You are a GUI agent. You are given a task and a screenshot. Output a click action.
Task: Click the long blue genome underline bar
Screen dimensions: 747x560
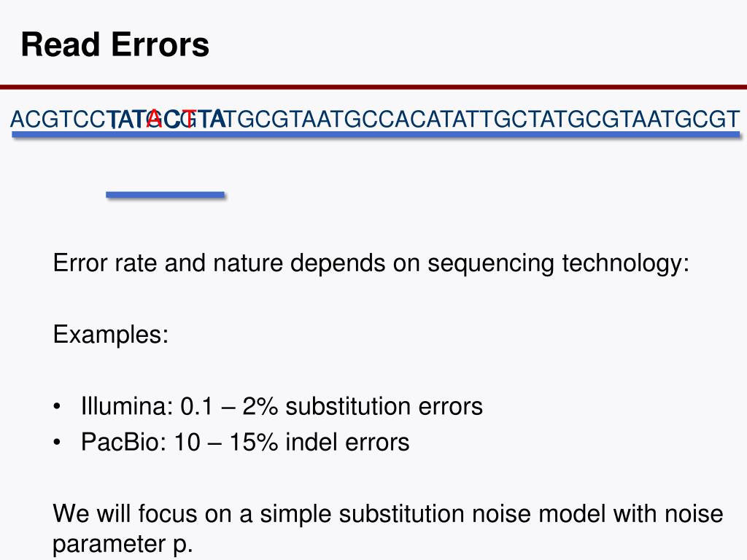coord(376,136)
